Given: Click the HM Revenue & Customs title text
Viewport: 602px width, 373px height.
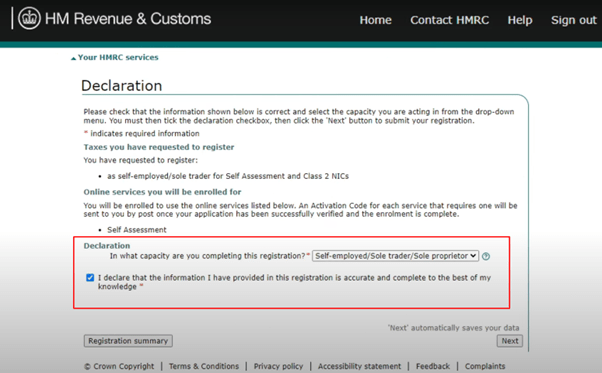Looking at the screenshot, I should point(128,19).
